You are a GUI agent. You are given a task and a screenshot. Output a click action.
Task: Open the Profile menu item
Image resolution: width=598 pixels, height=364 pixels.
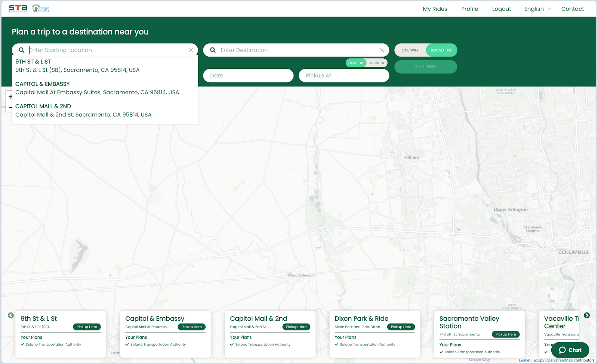(469, 9)
